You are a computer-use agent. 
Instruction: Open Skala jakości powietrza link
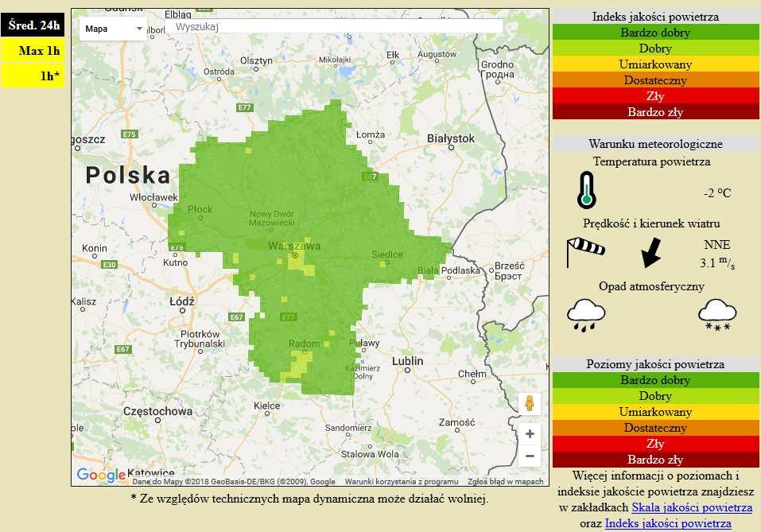coord(692,507)
